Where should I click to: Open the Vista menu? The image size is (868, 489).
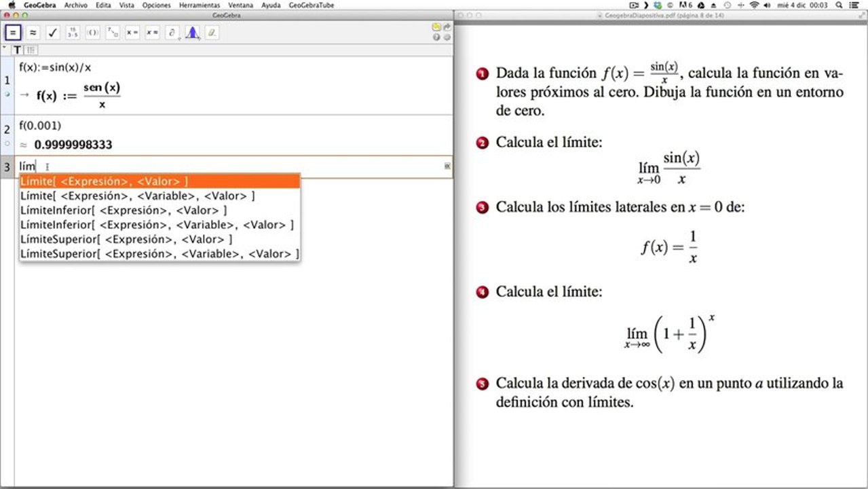[x=127, y=5]
